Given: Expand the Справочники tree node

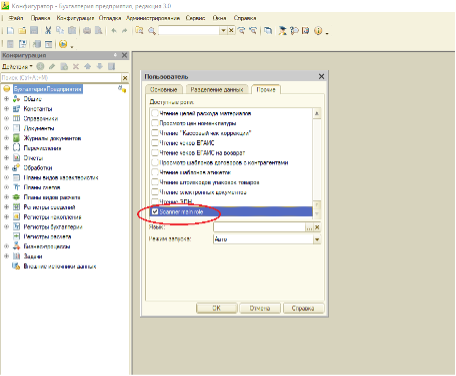Looking at the screenshot, I should pyautogui.click(x=6, y=118).
